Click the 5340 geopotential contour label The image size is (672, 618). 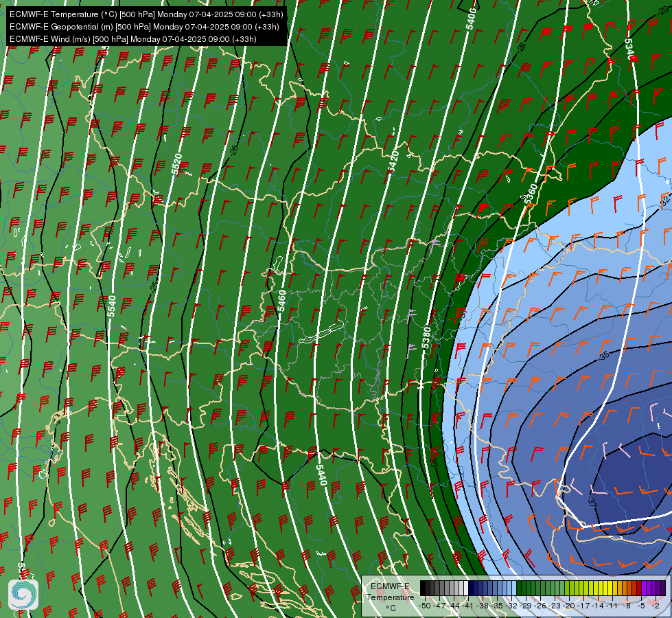(x=629, y=49)
